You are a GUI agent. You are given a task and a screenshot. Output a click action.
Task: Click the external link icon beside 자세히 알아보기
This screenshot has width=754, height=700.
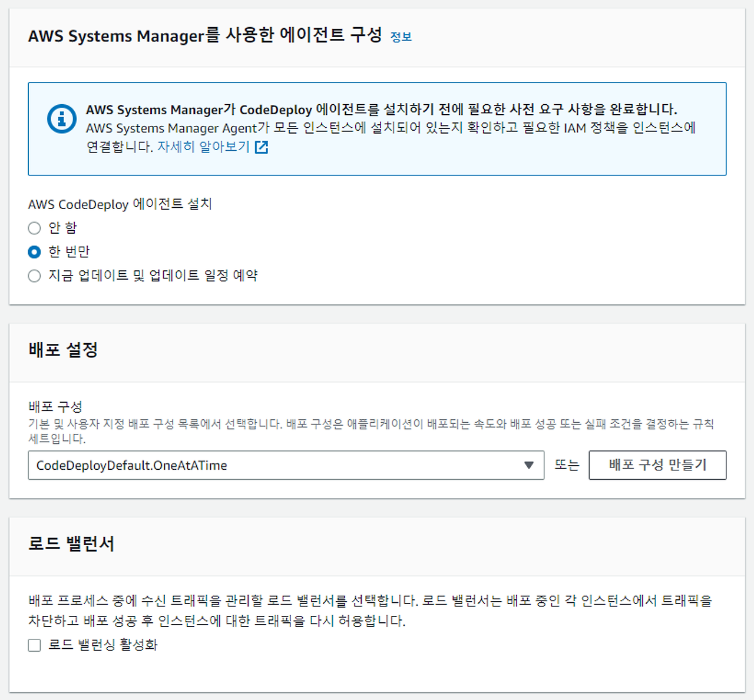(x=261, y=147)
